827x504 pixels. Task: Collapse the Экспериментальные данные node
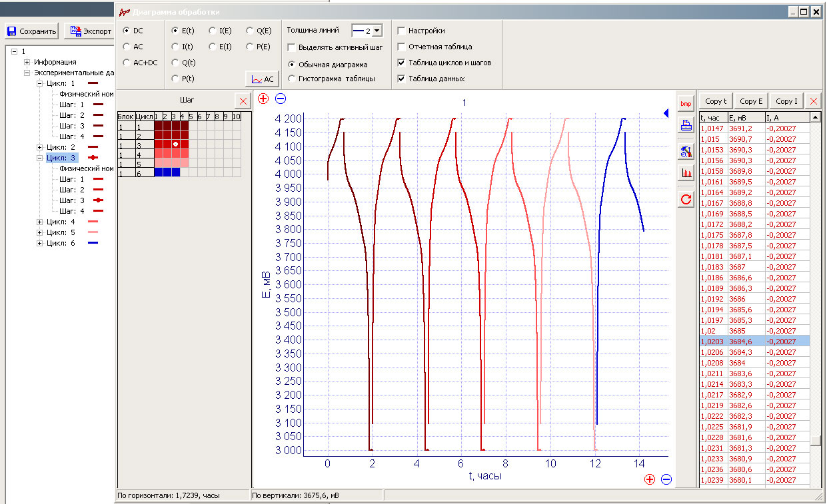(x=27, y=73)
